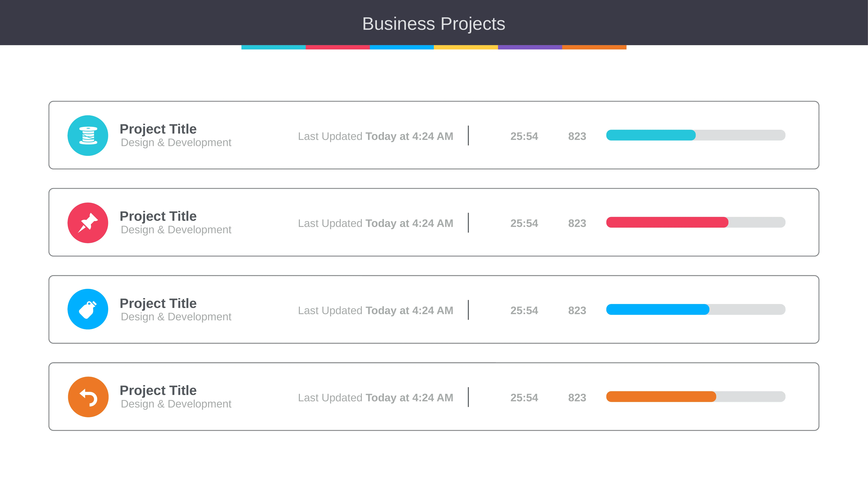
Task: Adjust the orange progress bar
Action: point(696,396)
